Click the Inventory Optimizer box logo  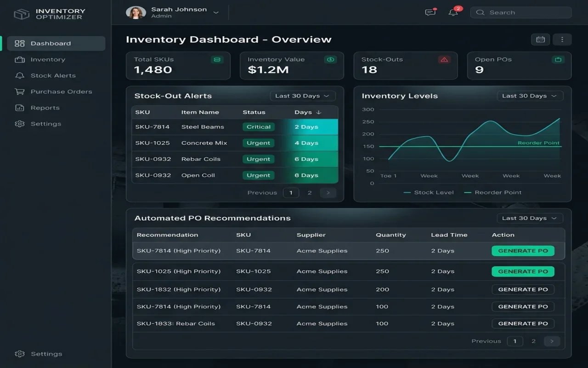(x=22, y=14)
